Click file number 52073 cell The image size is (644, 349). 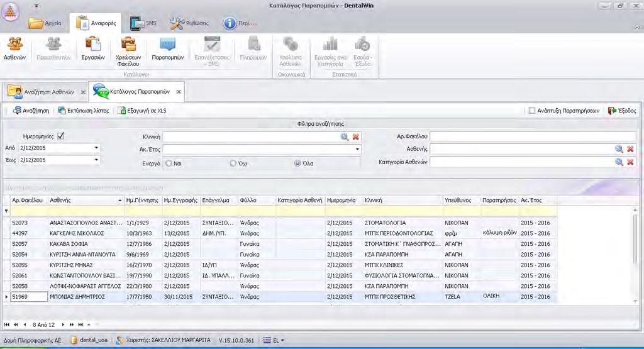click(x=29, y=223)
